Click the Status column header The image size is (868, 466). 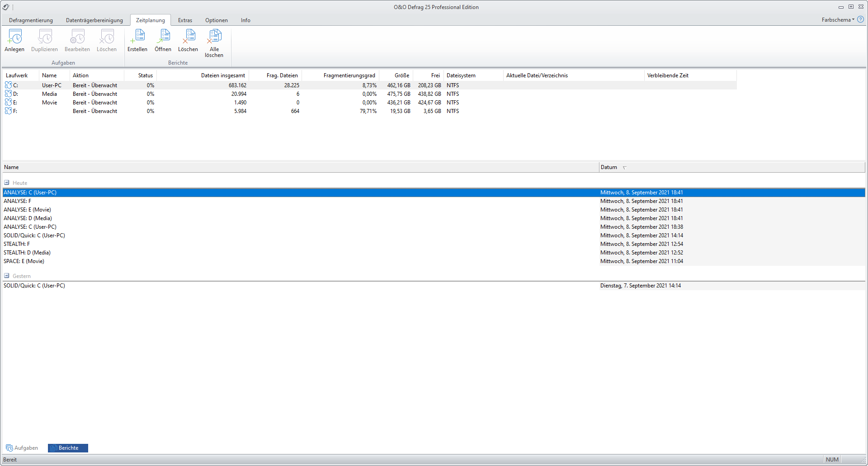tap(141, 75)
